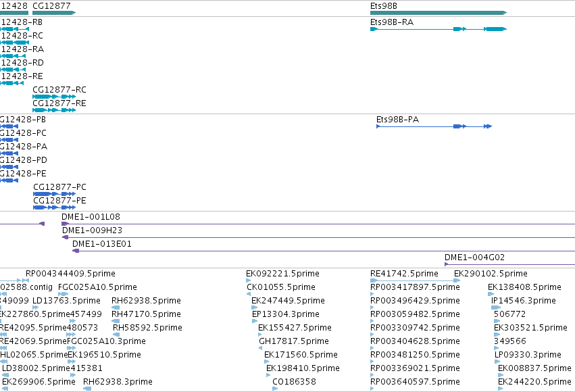The width and height of the screenshot is (575, 392).
Task: Select the DME1-001L08 clone feature
Action: [318, 224]
